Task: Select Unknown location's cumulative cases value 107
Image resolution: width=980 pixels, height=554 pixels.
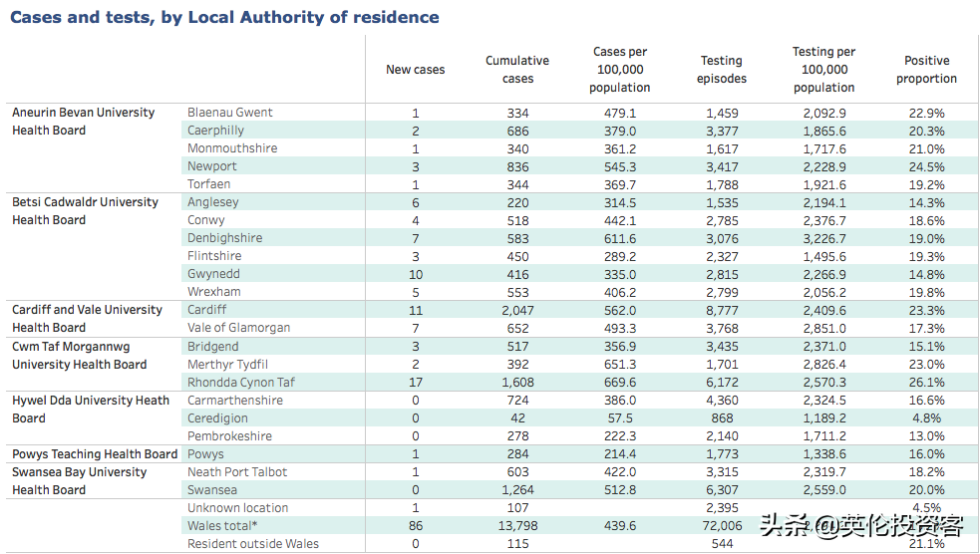Action: [517, 508]
